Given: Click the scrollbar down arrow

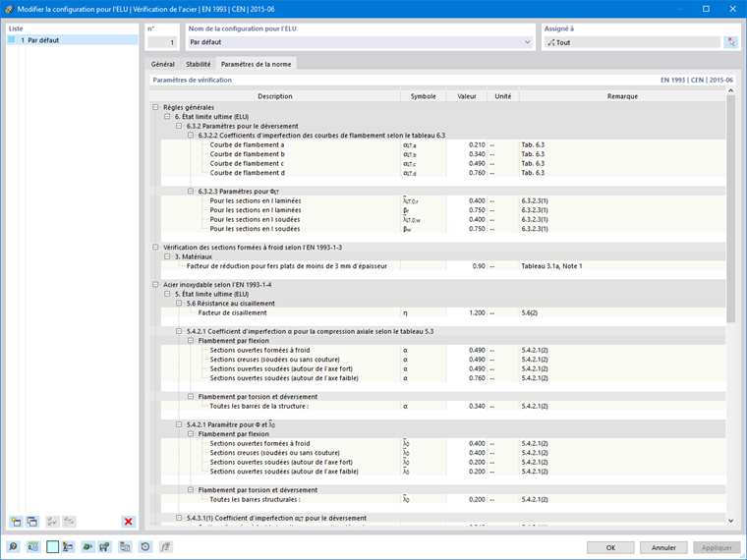Looking at the screenshot, I should (731, 521).
